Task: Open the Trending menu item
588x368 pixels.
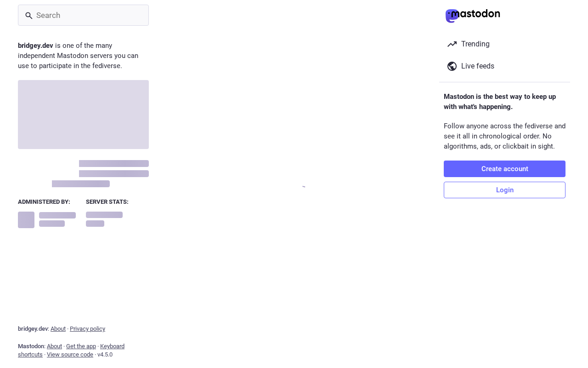Action: (475, 44)
